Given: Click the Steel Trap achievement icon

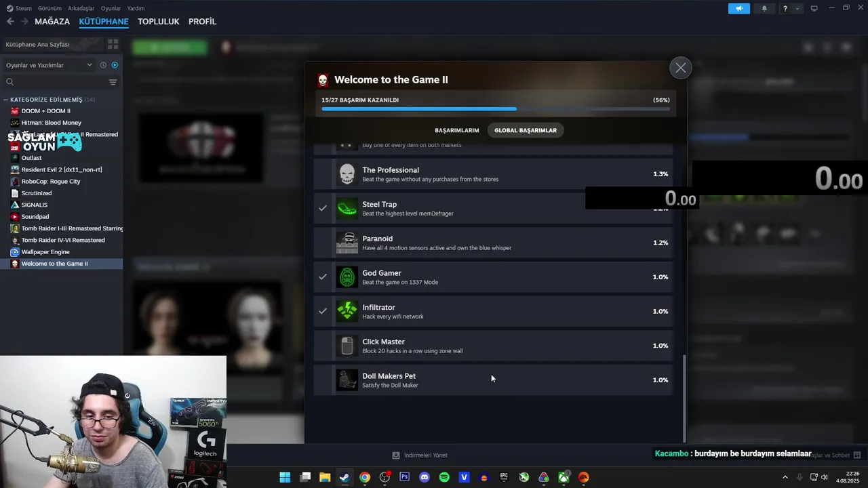Looking at the screenshot, I should click(x=347, y=208).
